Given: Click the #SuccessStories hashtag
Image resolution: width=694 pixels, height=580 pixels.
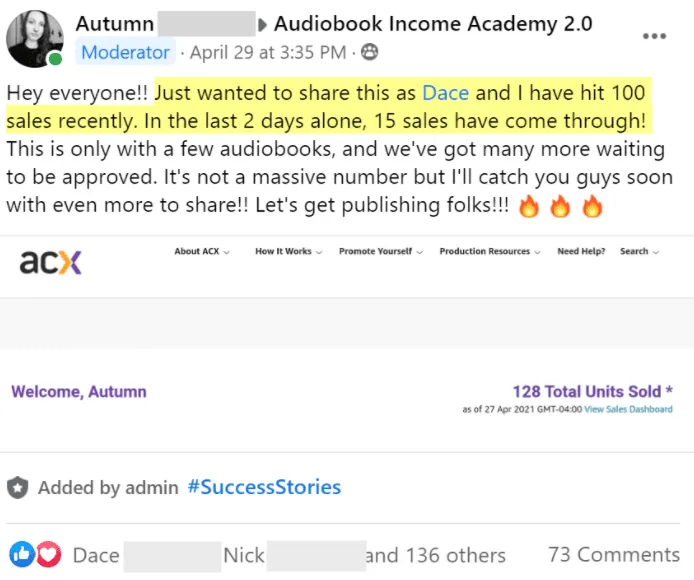Looking at the screenshot, I should (x=264, y=488).
